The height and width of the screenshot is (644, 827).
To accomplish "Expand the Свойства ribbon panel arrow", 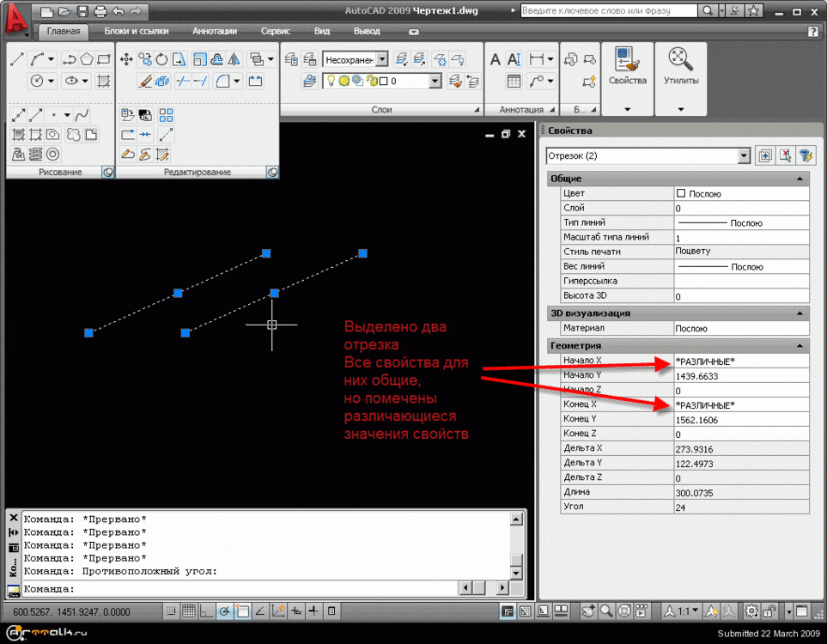I will pyautogui.click(x=627, y=110).
